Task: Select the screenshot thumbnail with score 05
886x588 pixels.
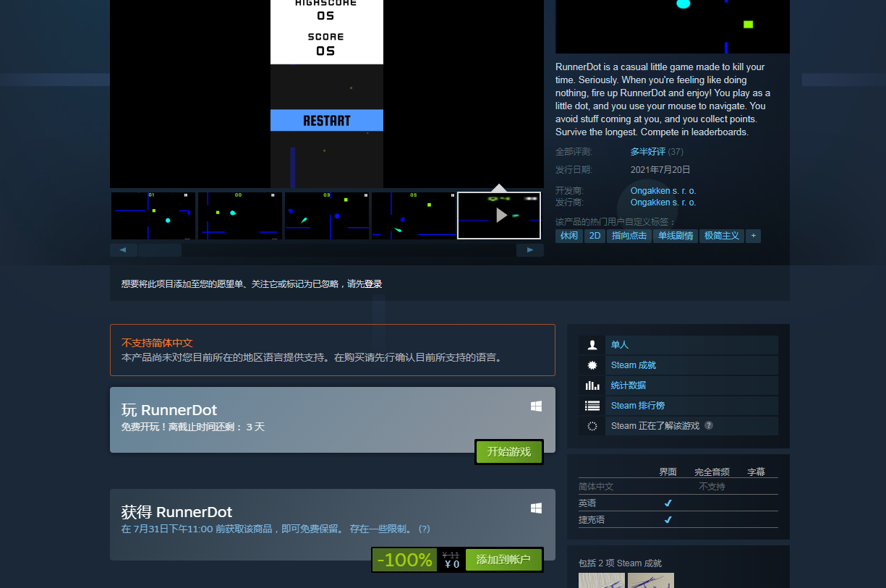Action: click(414, 216)
